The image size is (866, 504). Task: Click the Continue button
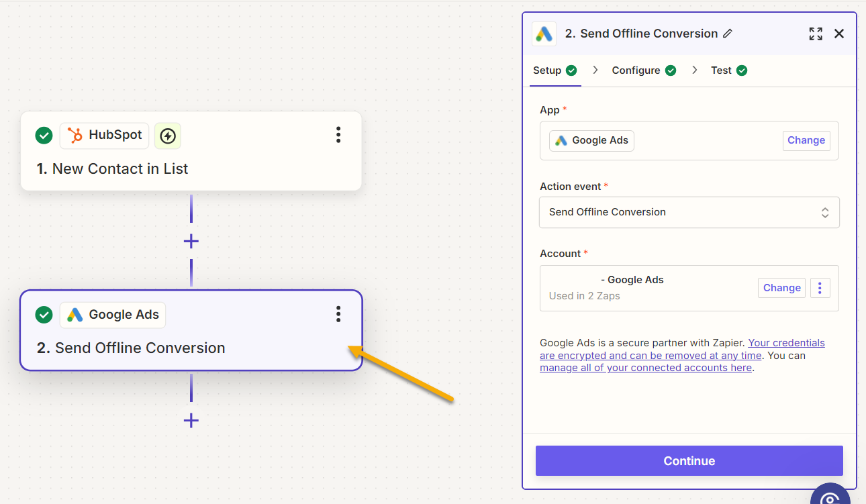(x=689, y=461)
